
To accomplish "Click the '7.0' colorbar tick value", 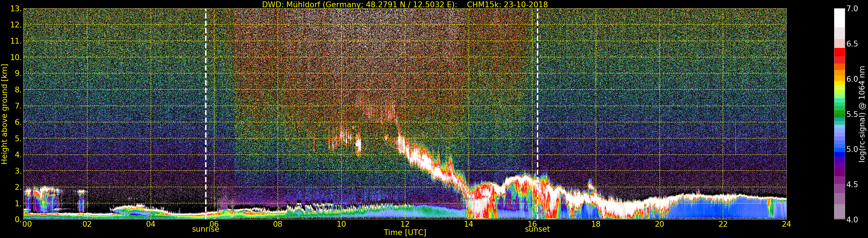I will pos(852,9).
